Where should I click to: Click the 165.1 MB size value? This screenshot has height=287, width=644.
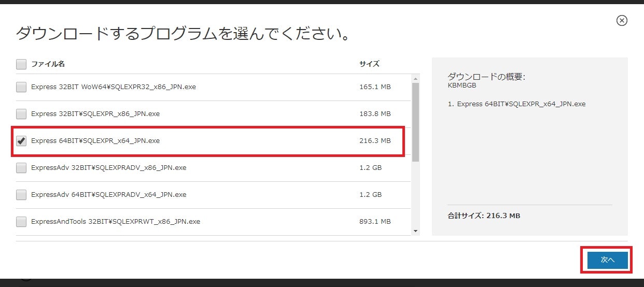[375, 87]
